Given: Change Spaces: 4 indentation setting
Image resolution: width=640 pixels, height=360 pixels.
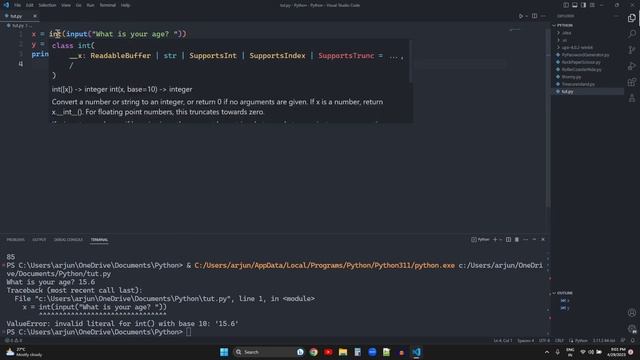Looking at the screenshot, I should [525, 340].
